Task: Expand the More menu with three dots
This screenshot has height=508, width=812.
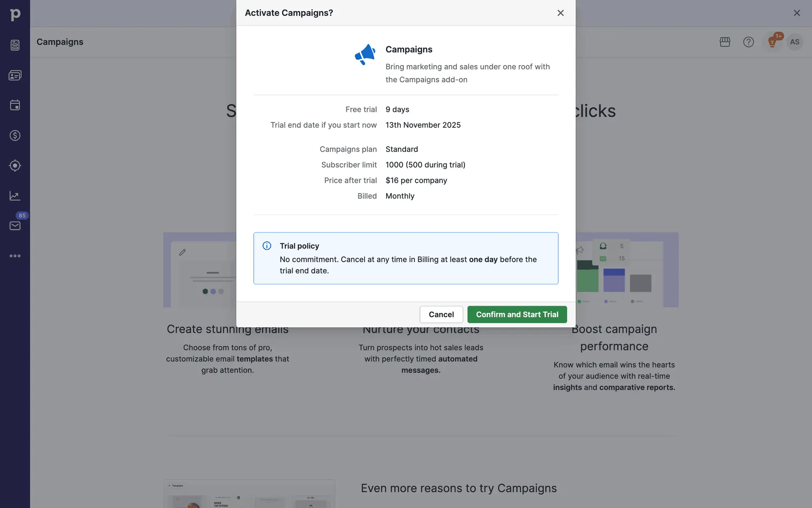Action: click(x=15, y=256)
